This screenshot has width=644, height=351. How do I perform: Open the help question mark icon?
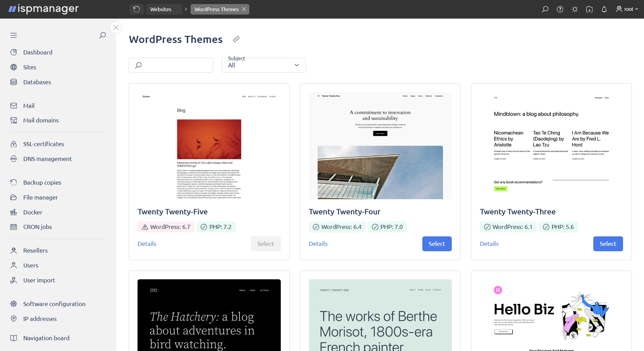560,9
